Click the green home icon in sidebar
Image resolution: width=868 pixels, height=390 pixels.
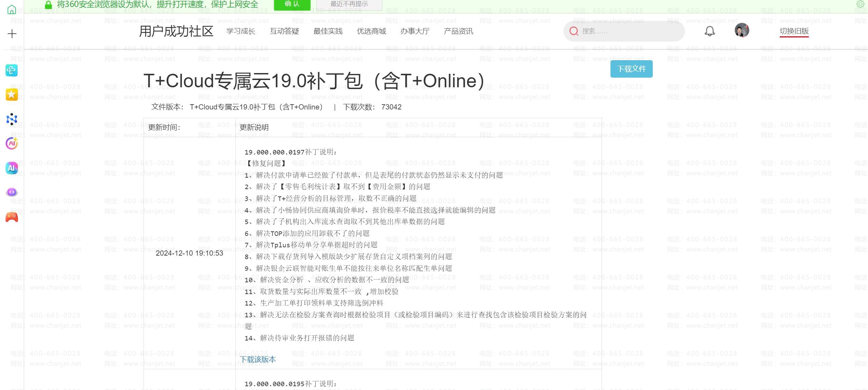(x=12, y=10)
